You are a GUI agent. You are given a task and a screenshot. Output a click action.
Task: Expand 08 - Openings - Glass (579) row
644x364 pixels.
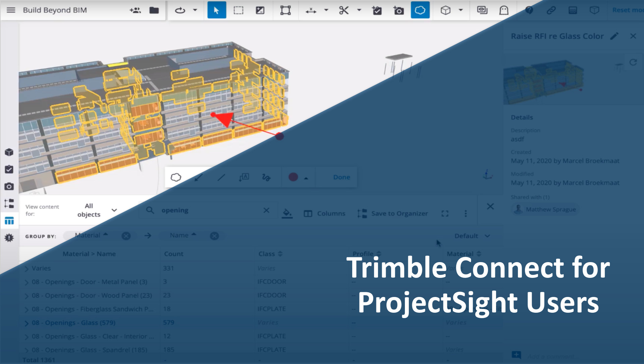[x=26, y=323]
